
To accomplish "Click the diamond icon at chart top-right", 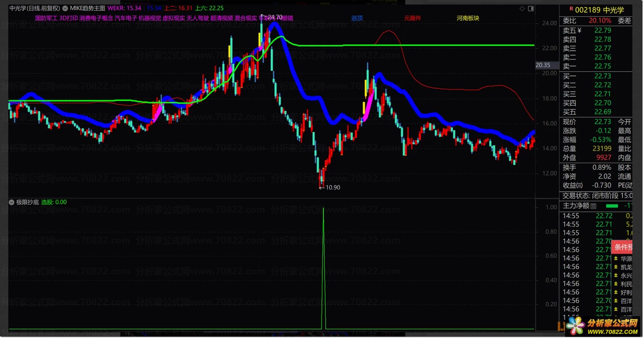I will click(x=522, y=9).
